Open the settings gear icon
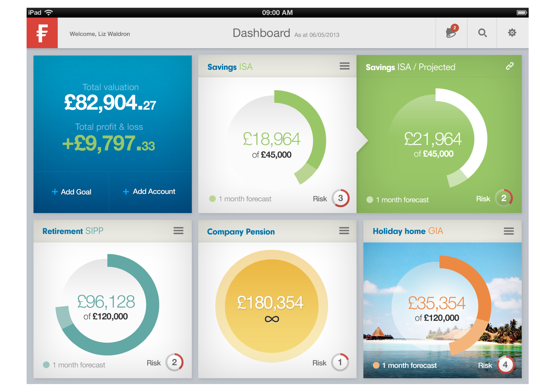 click(512, 33)
